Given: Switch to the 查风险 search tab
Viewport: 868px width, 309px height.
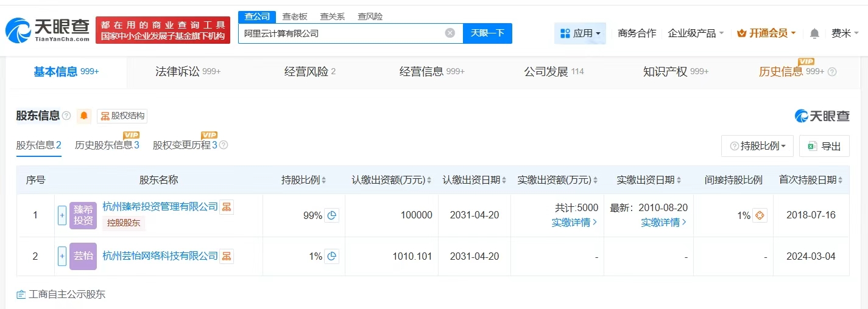Looking at the screenshot, I should (370, 16).
